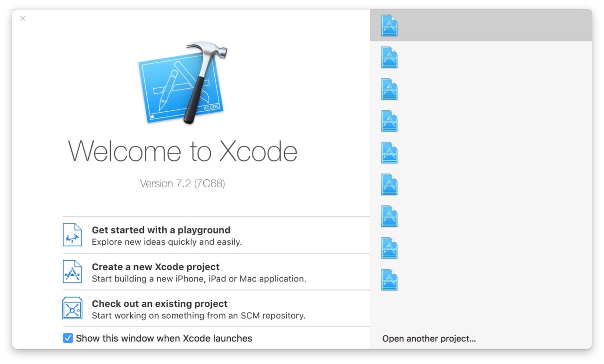Choose 'Get started with a playground' title
This screenshot has width=604, height=364.
coord(161,230)
